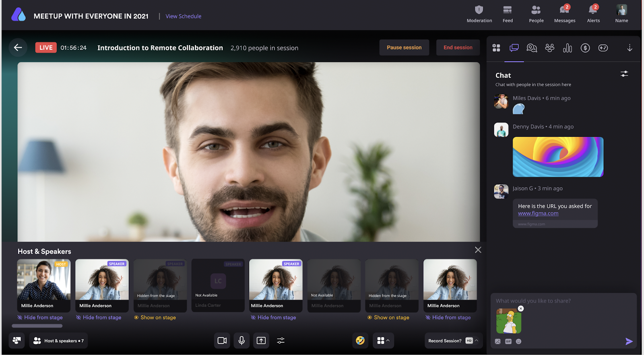This screenshot has width=644, height=355.
Task: Toggle camera with the video icon
Action: 222,341
